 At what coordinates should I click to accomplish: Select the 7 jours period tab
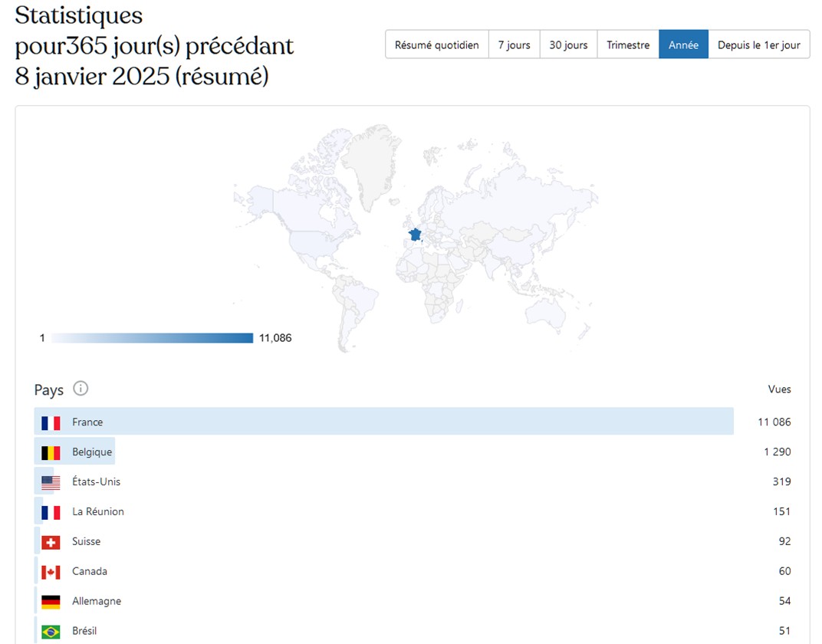coord(514,44)
